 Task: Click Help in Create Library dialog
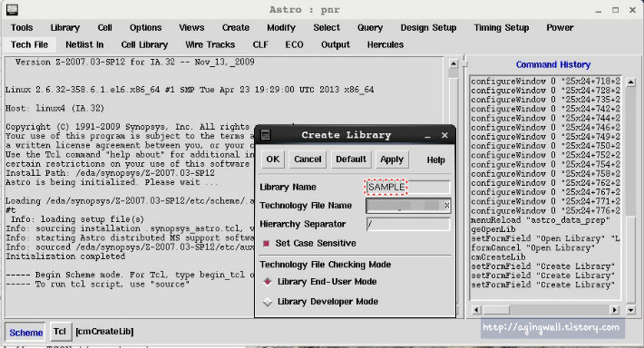(x=435, y=160)
